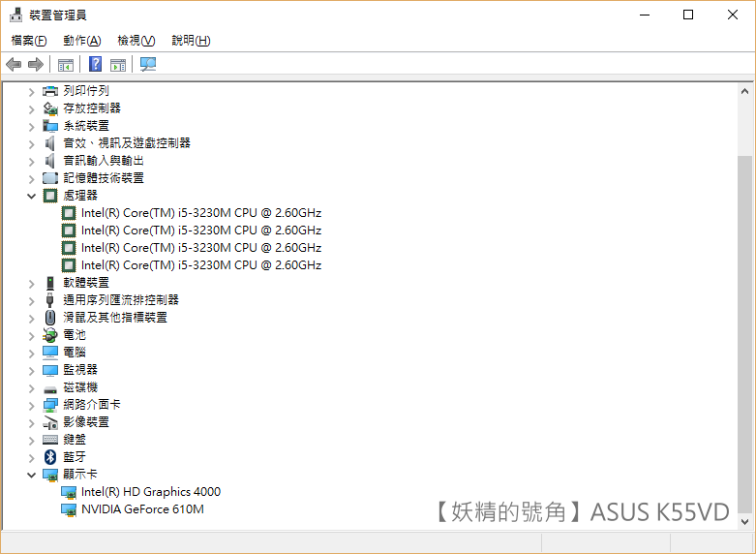Click the 處理器 chip icon
The width and height of the screenshot is (756, 554).
[50, 196]
